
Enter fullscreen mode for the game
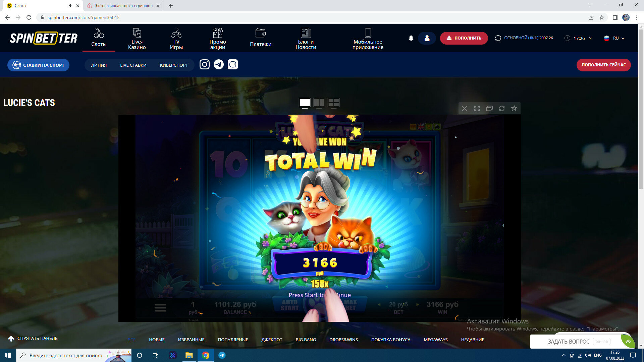pyautogui.click(x=477, y=108)
